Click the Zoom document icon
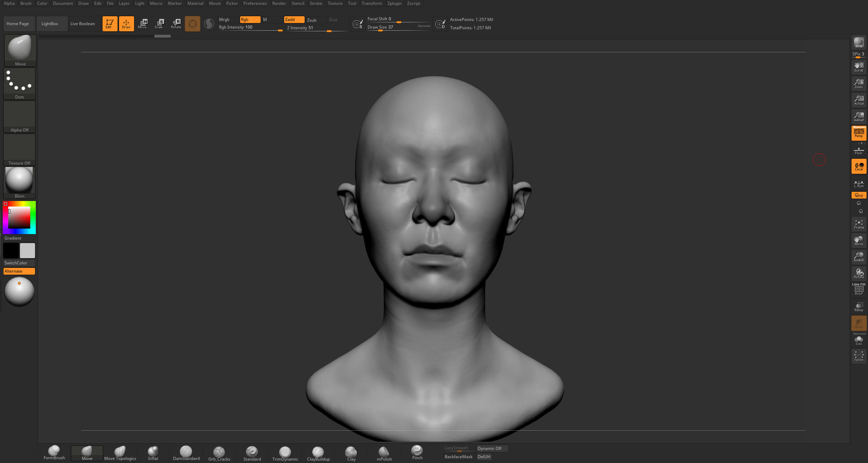This screenshot has width=868, height=463. pyautogui.click(x=859, y=83)
